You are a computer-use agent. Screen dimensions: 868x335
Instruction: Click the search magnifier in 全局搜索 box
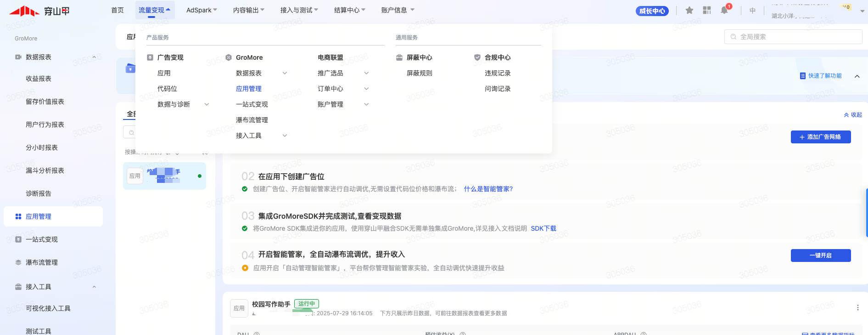733,37
